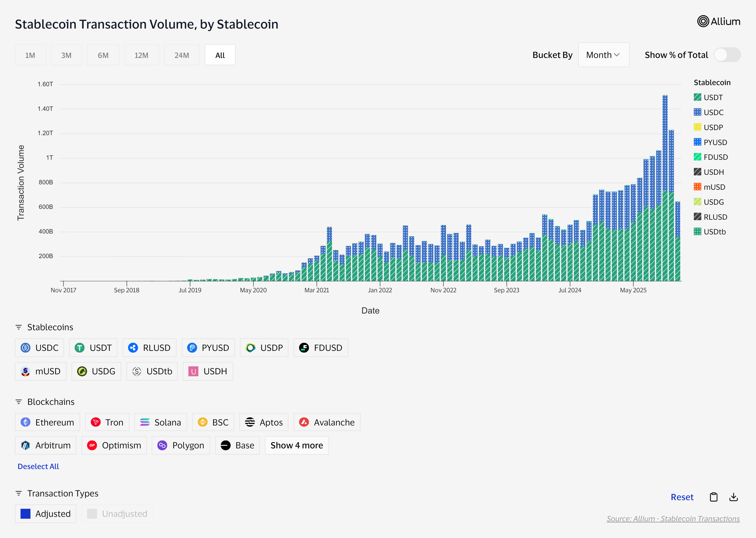Open the Bucket By Month dropdown

[603, 55]
